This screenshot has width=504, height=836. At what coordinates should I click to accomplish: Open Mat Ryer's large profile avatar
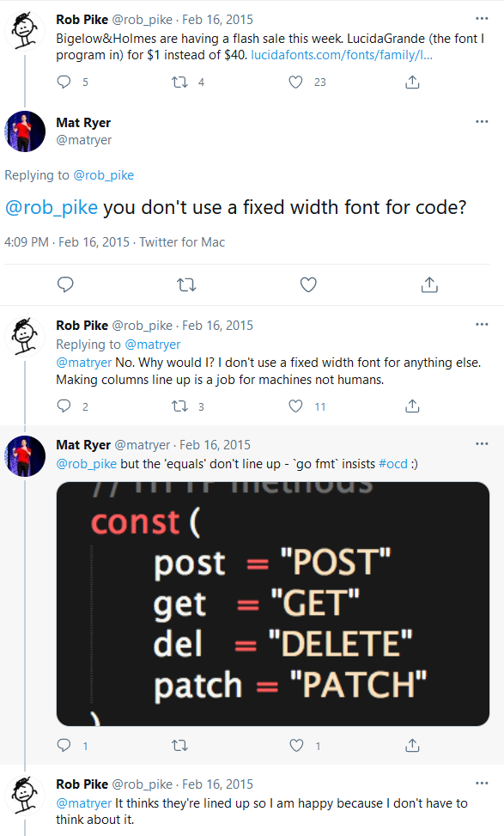click(x=25, y=131)
